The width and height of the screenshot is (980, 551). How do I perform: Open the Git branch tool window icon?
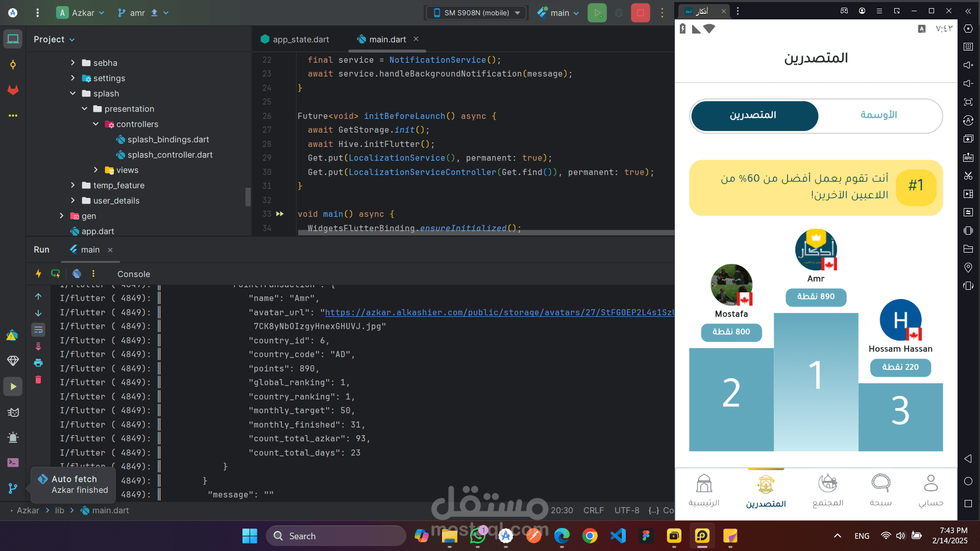coord(13,488)
